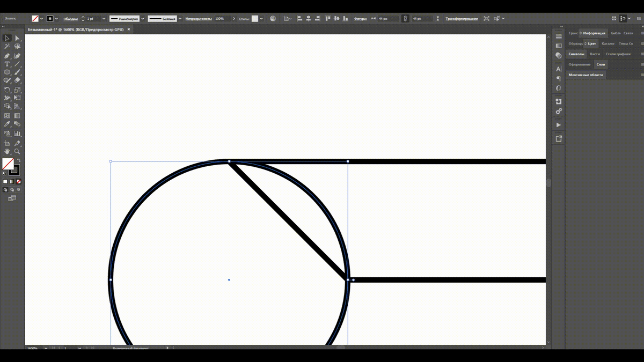Open the zoom level 1600% dropdown
Screen dimensions: 644x362
pyautogui.click(x=47, y=348)
